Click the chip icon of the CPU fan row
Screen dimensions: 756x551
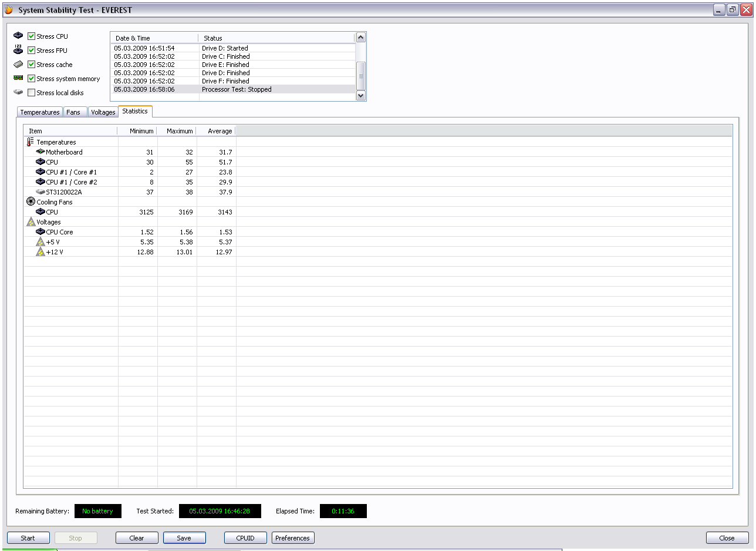click(x=41, y=211)
